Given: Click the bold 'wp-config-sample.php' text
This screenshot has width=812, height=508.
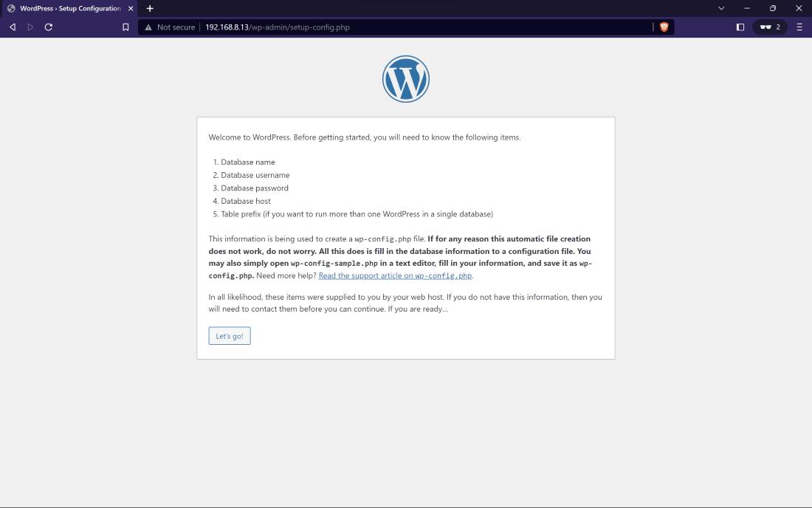Looking at the screenshot, I should [x=334, y=264].
